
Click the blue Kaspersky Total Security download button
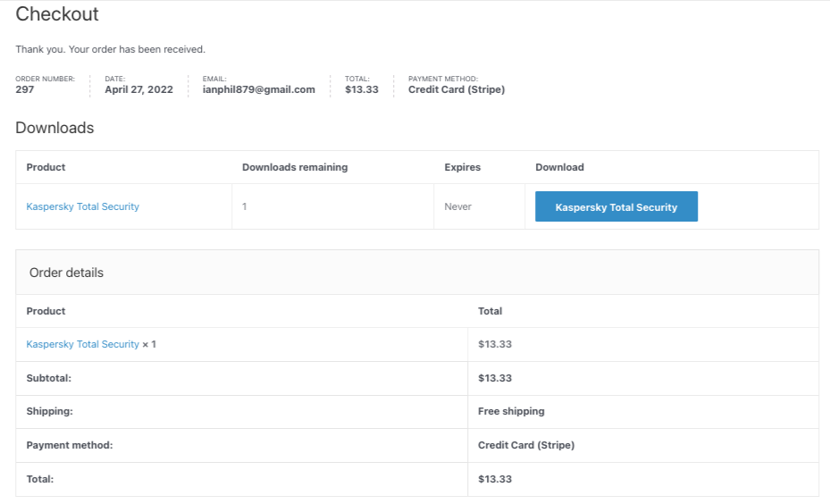tap(616, 206)
